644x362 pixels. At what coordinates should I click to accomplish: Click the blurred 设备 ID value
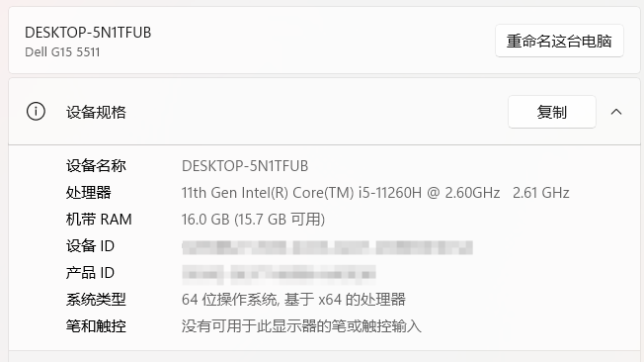(x=327, y=247)
